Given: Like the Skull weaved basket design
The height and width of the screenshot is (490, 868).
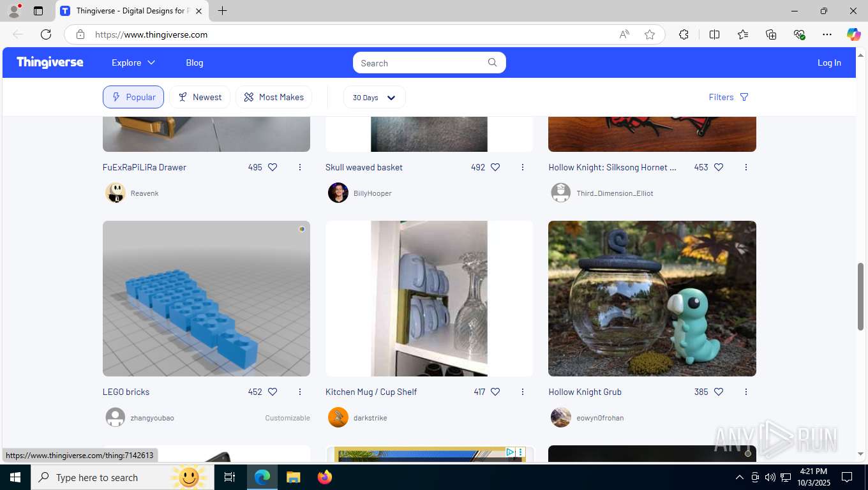Looking at the screenshot, I should click(x=495, y=167).
